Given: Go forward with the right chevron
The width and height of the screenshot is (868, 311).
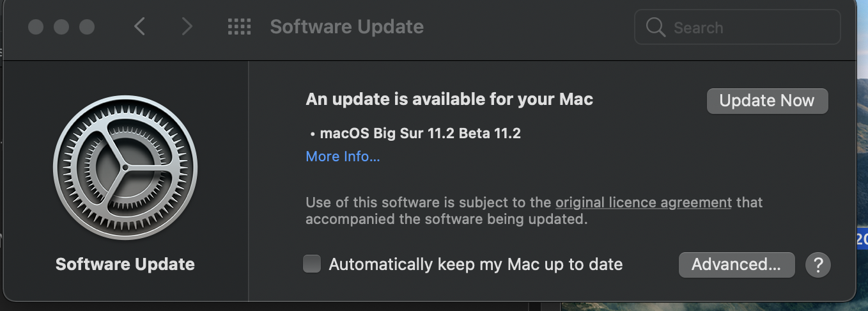Looking at the screenshot, I should point(187,27).
